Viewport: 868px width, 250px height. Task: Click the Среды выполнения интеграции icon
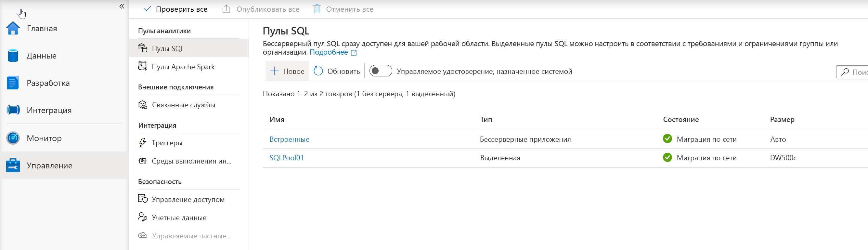(143, 161)
